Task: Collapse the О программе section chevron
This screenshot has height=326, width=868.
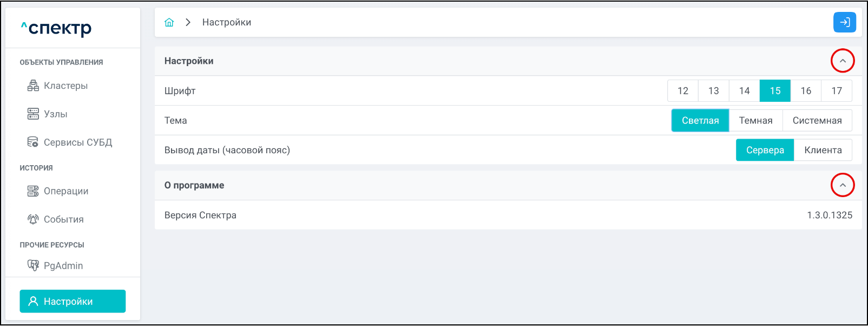Action: coord(843,185)
